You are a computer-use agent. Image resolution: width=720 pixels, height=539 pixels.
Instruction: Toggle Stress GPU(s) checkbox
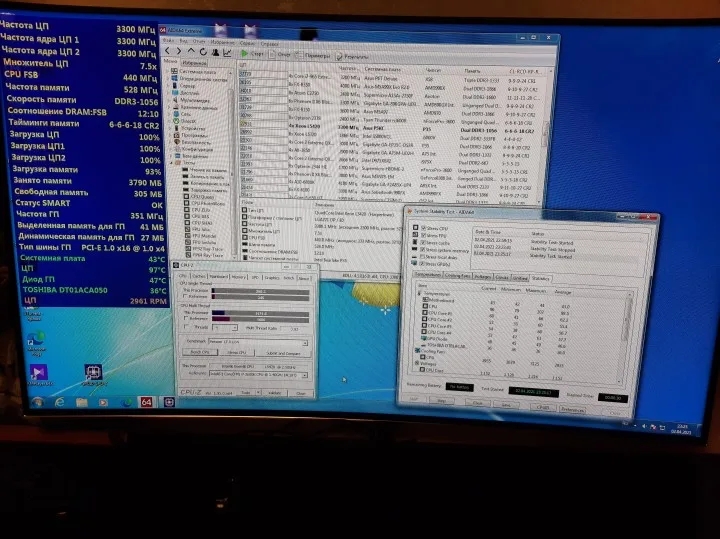421,264
